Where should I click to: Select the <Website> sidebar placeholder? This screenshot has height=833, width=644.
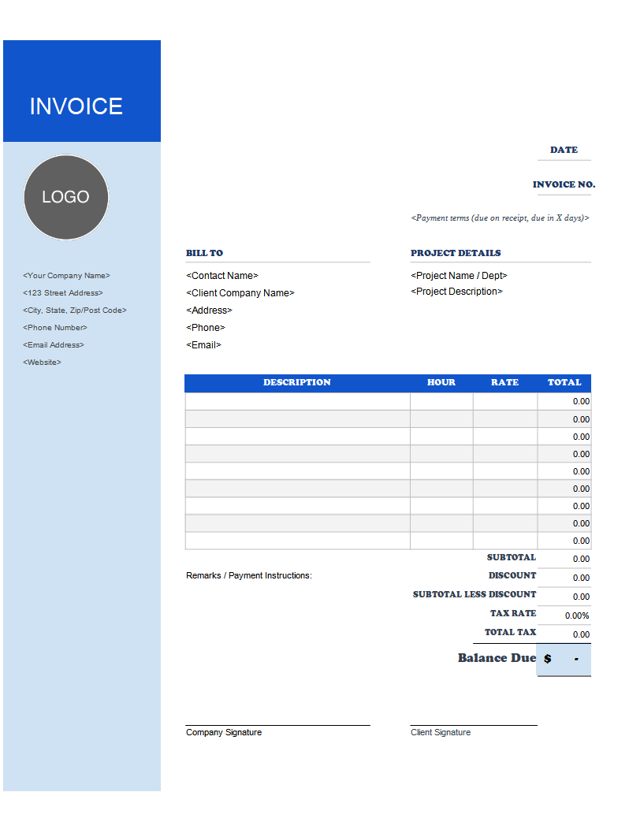tap(42, 363)
